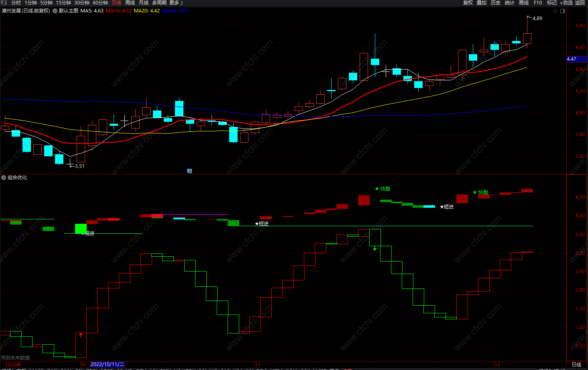This screenshot has width=588, height=370.
Task: Click the MA10: 4.52 value
Action: tap(119, 11)
